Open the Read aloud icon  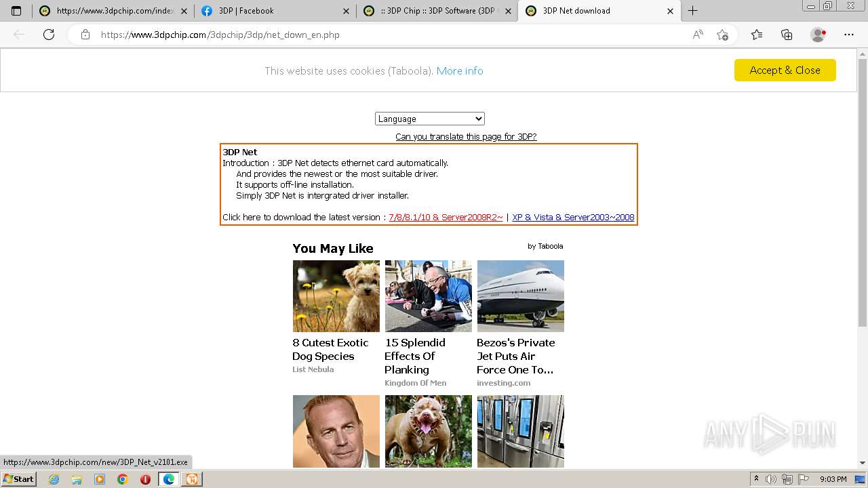698,35
